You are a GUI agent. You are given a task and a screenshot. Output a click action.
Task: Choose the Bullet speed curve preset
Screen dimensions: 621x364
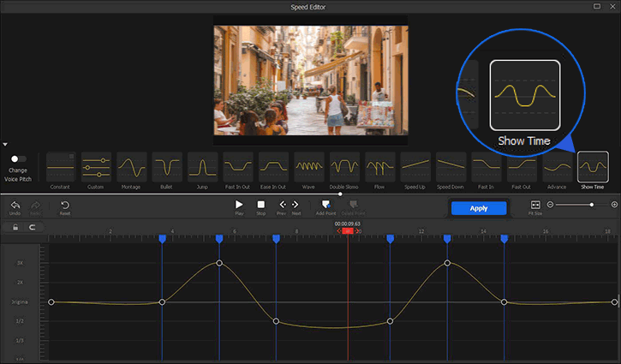click(166, 167)
